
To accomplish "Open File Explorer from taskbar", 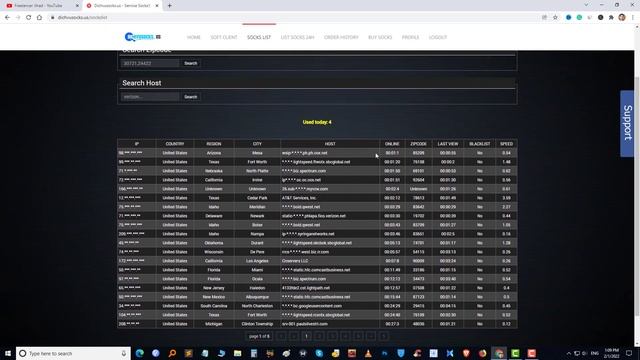I will click(x=238, y=353).
